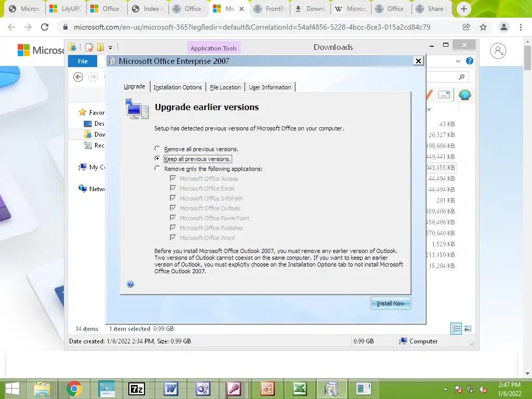This screenshot has width=532, height=399.
Task: Click the Chrome back navigation arrow
Action: [11, 27]
